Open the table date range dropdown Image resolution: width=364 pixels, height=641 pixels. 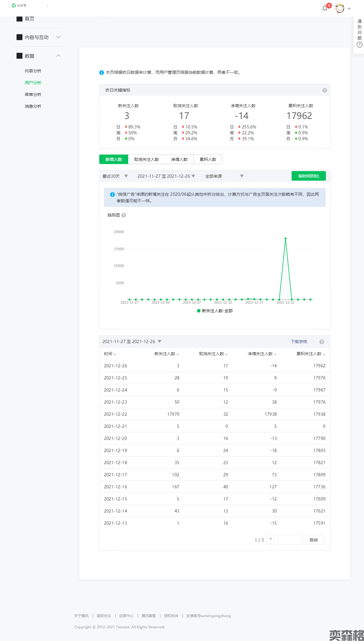(132, 342)
